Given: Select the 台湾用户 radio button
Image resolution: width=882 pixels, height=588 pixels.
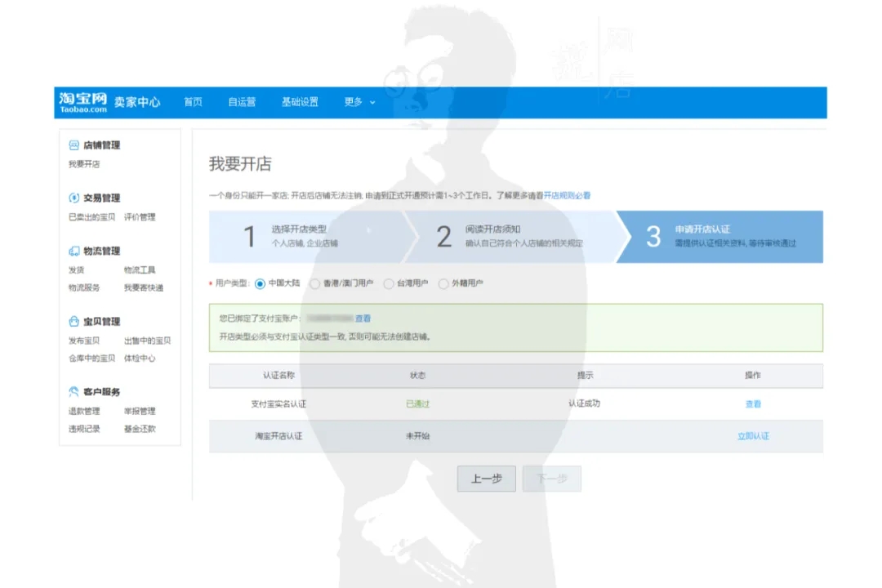Looking at the screenshot, I should coord(389,284).
